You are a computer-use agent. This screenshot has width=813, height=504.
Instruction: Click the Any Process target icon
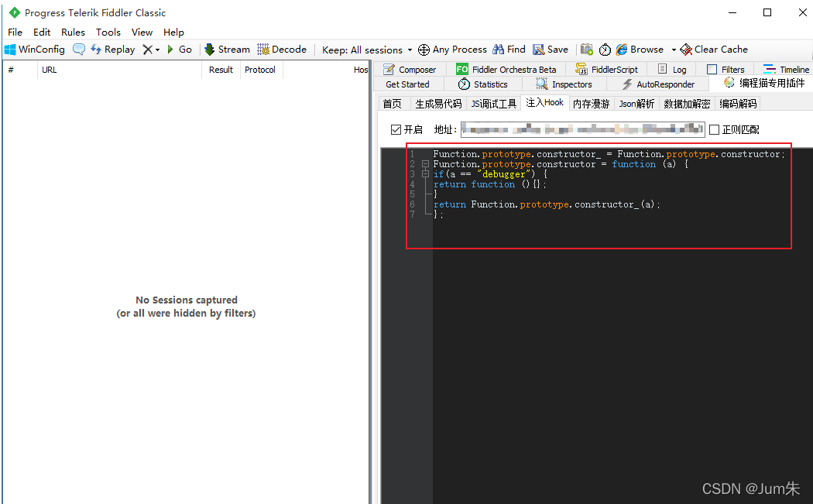coord(424,50)
